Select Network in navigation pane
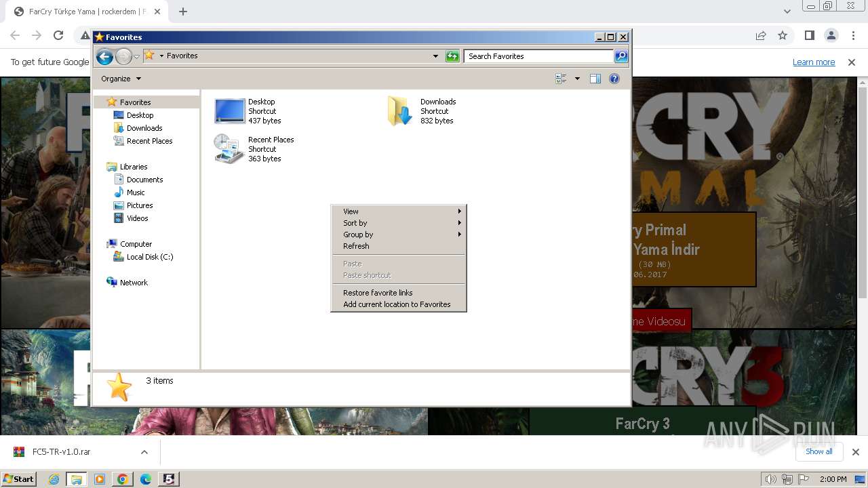Image resolution: width=868 pixels, height=488 pixels. tap(134, 283)
